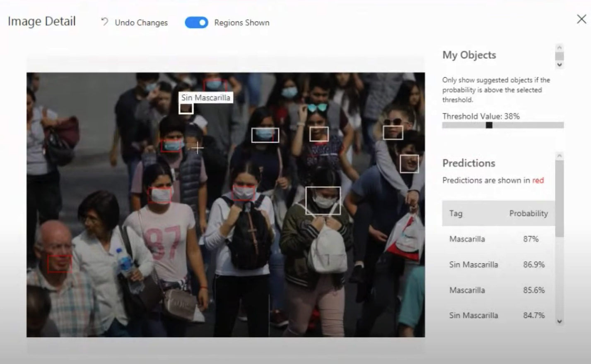This screenshot has height=364, width=591.
Task: Click the Undo Changes arrow icon
Action: coord(104,22)
